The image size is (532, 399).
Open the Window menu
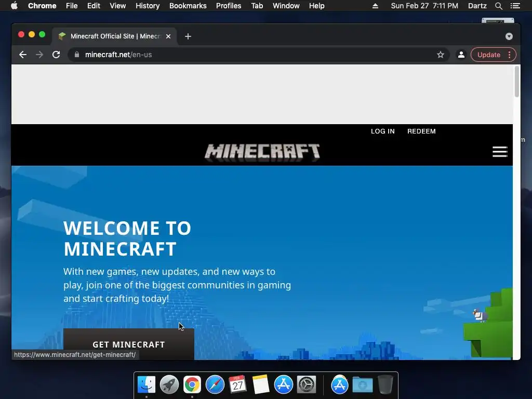coord(286,6)
